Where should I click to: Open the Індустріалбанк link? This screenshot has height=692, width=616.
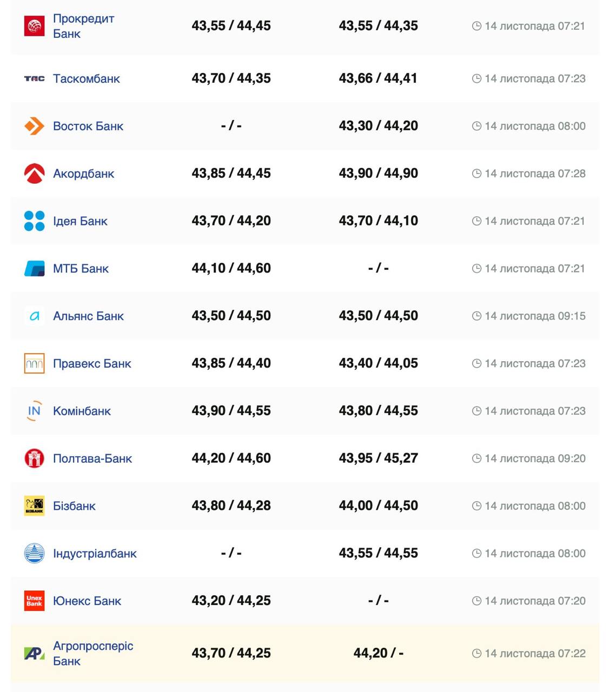point(95,554)
